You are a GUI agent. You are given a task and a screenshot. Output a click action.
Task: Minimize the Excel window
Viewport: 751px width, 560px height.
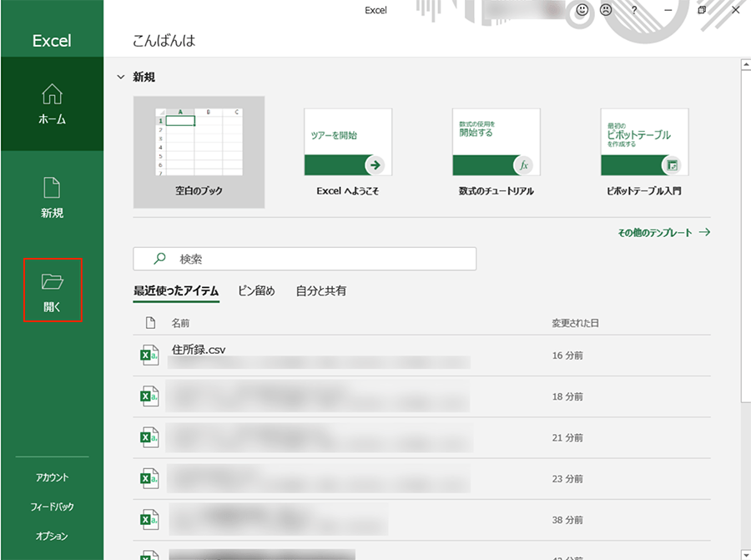(x=668, y=10)
